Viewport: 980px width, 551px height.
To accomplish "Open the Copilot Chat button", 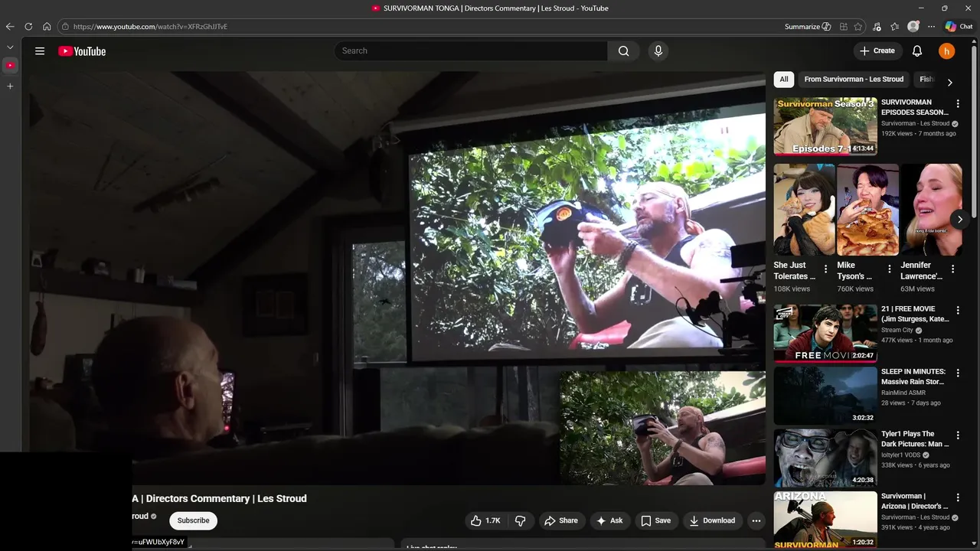I will (959, 27).
